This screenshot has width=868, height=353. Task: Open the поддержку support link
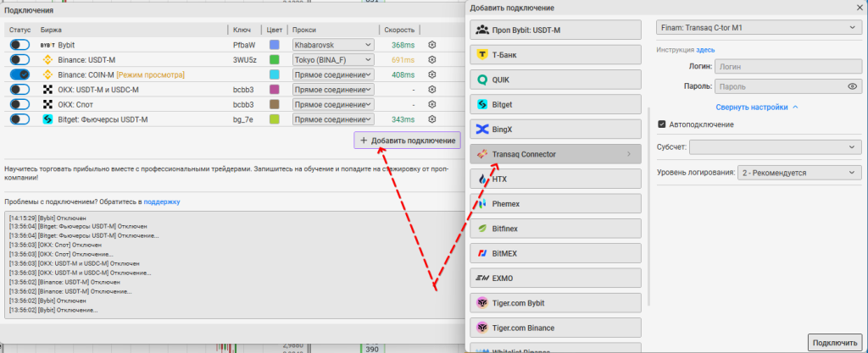coord(162,202)
